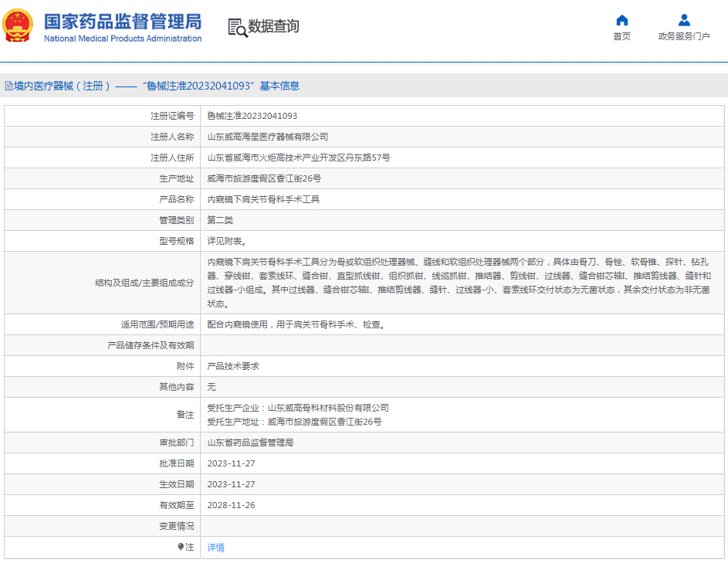Open the 首页 home icon
Viewport: 728px width, 563px height.
click(621, 20)
